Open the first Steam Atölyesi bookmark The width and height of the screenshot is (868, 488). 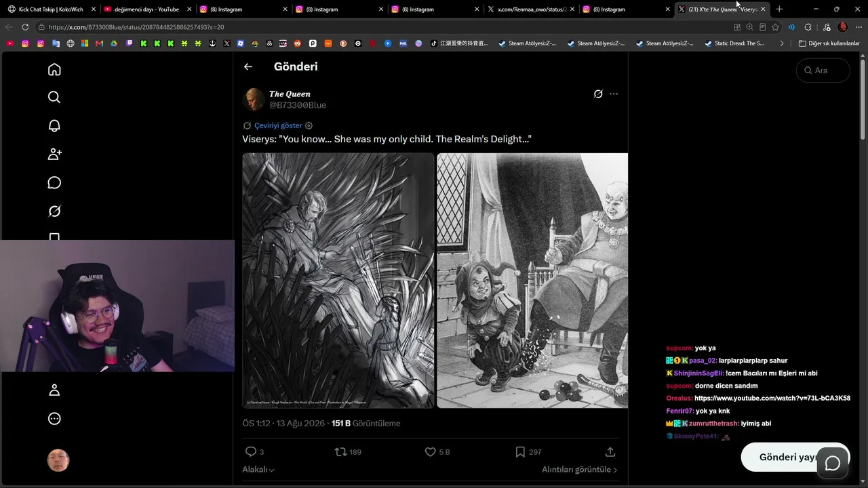527,43
